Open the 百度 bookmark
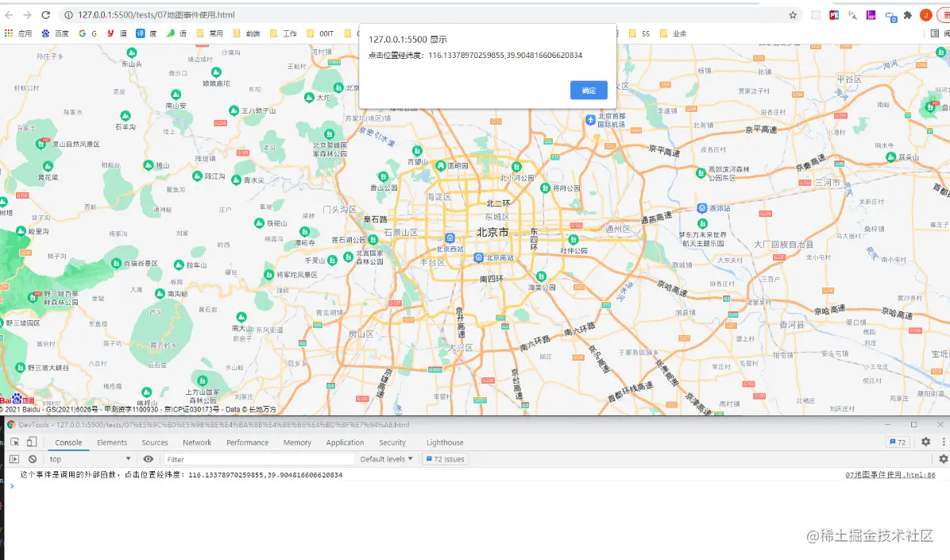The image size is (950, 560). pos(55,33)
